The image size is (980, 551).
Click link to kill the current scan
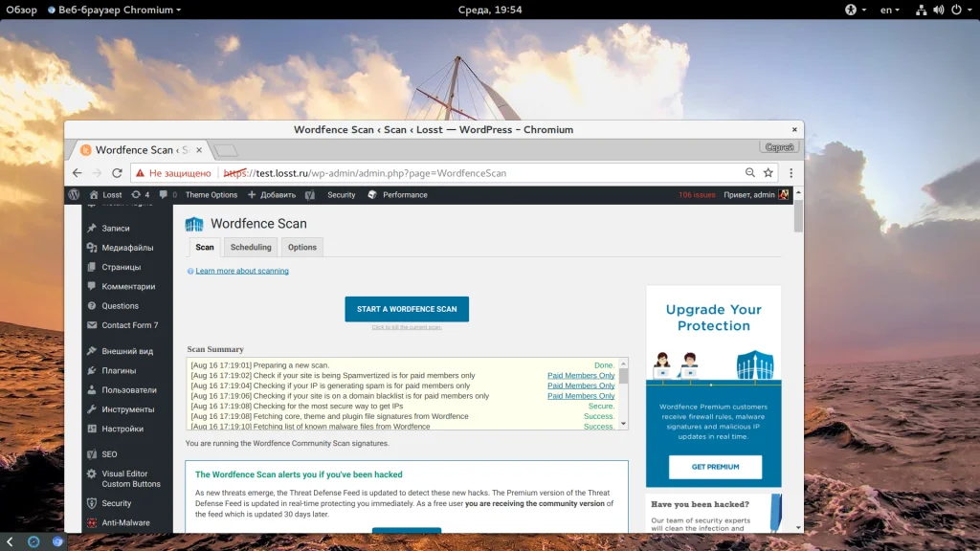point(407,327)
